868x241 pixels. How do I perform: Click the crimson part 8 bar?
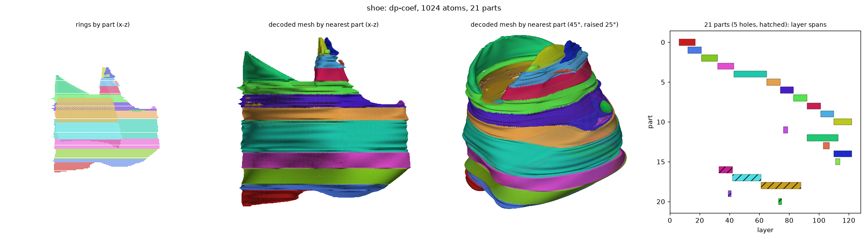coord(814,106)
